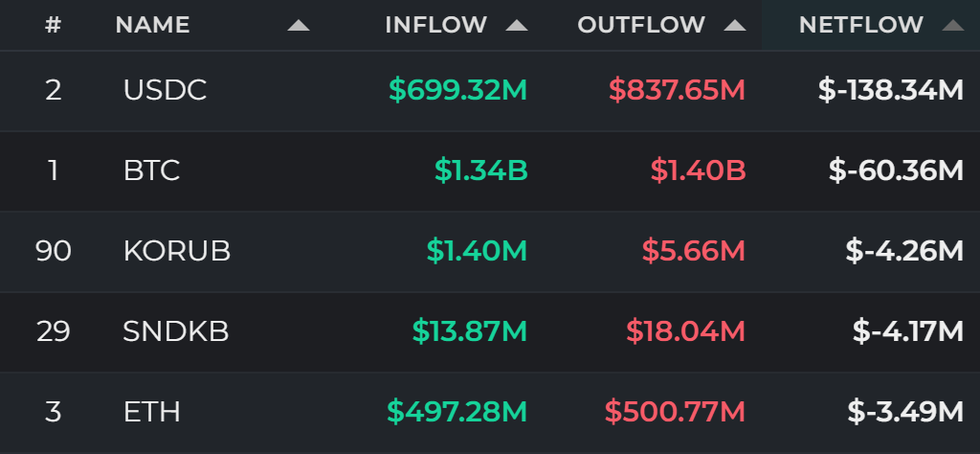Screen dimensions: 980x454
Task: Click rank number 90 cell
Action: (x=54, y=251)
